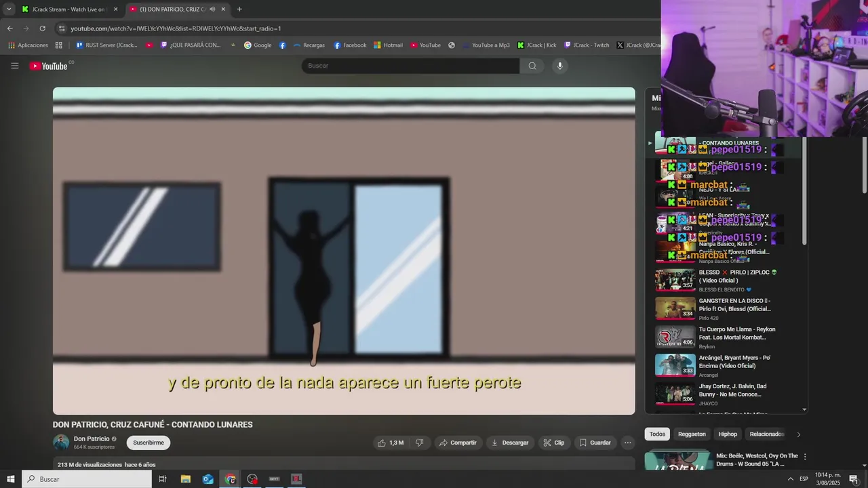Viewport: 868px width, 488px height.
Task: Open the JCrack | Kick bookmark
Action: click(x=536, y=45)
